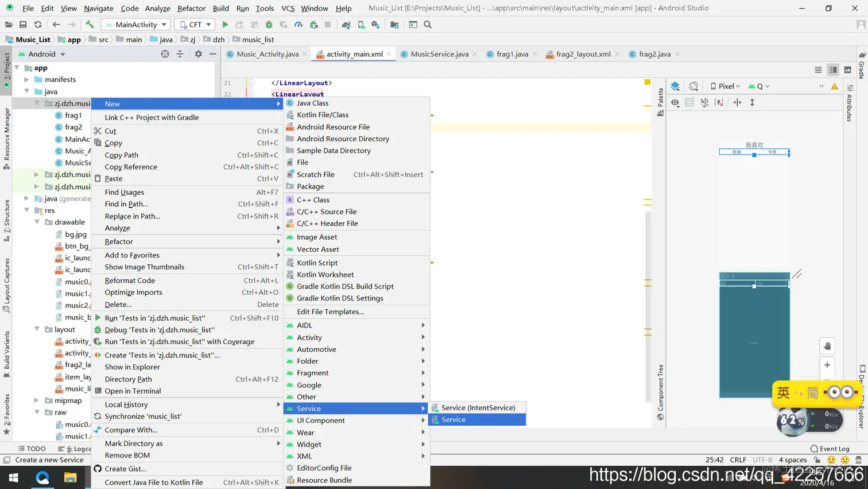Click the tool windows quick access icon
The image size is (868, 489).
coord(6,460)
